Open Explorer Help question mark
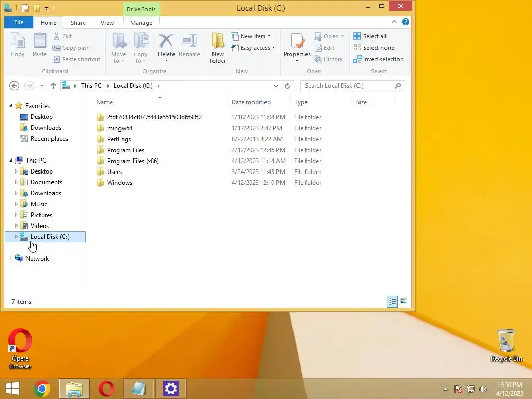This screenshot has height=399, width=532. [405, 22]
